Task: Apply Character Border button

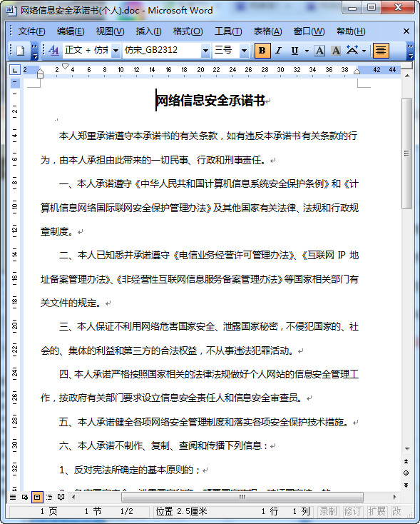Action: click(x=319, y=51)
